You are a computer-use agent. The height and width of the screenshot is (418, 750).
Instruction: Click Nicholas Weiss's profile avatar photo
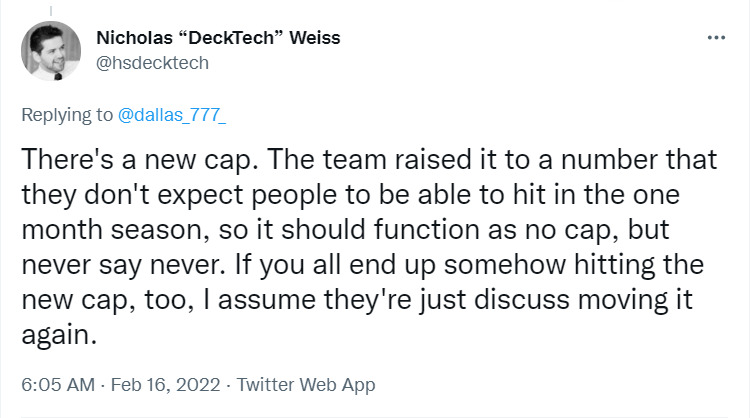pos(50,51)
